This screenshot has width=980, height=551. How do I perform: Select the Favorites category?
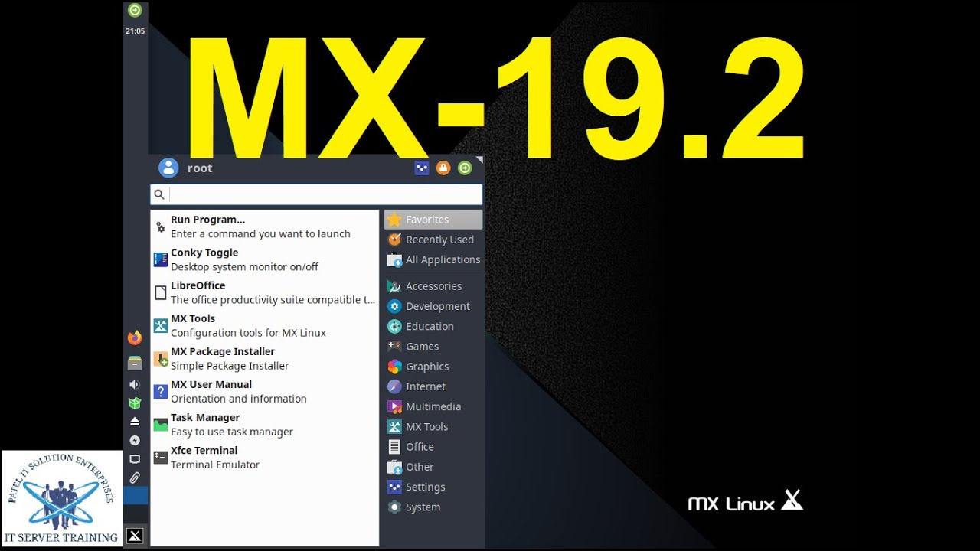pos(433,220)
